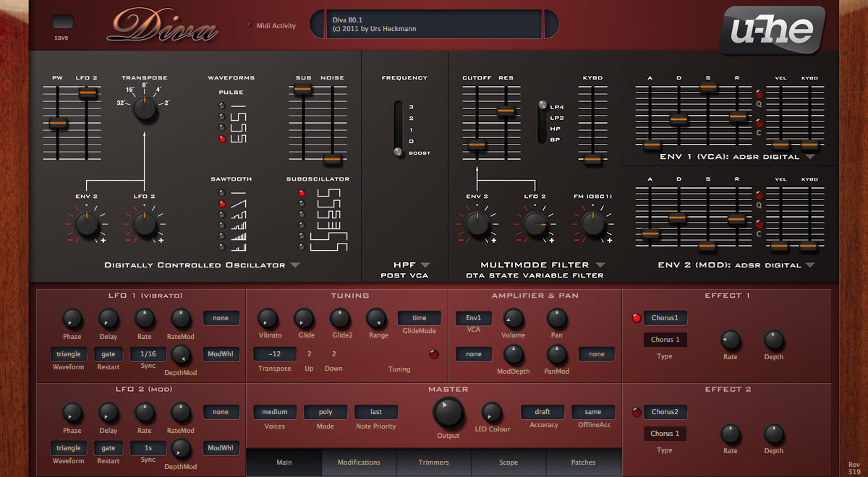
Task: Click the Glide2 knob in Tuning
Action: [x=340, y=318]
